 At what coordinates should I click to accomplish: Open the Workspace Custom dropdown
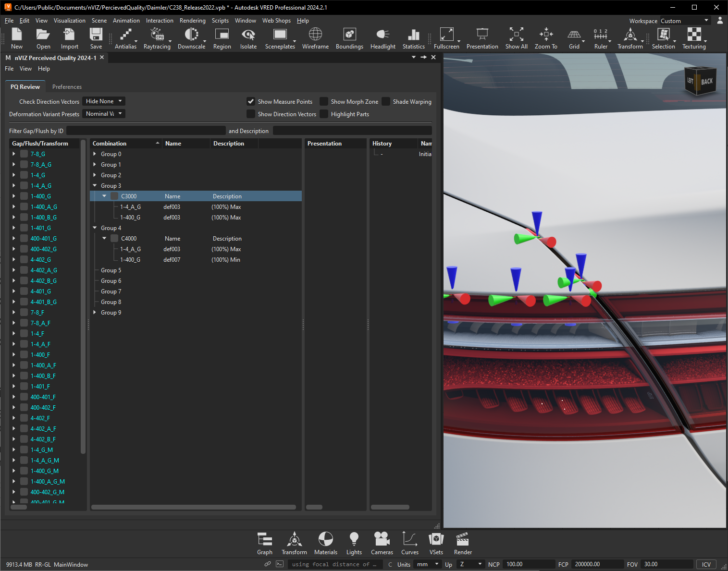point(685,21)
